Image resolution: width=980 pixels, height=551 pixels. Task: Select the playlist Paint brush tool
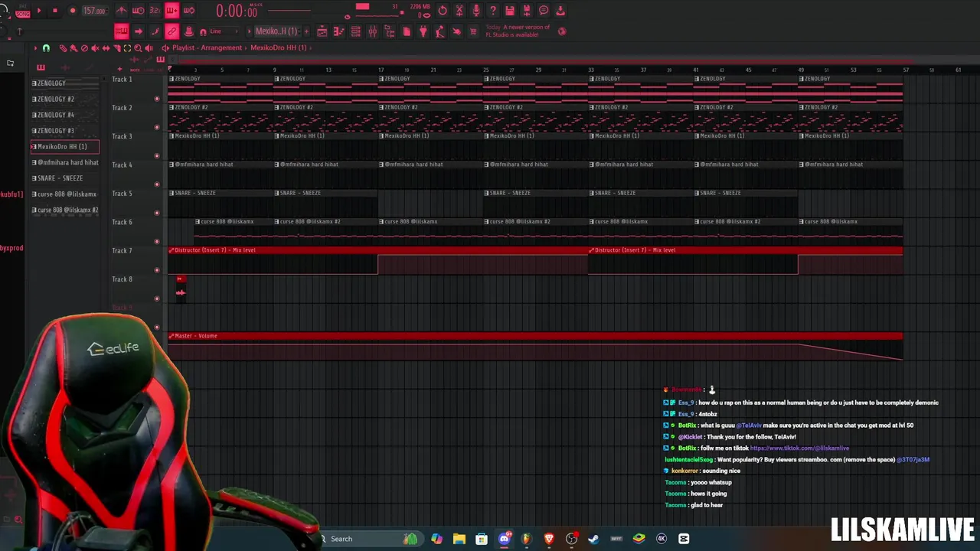[73, 47]
